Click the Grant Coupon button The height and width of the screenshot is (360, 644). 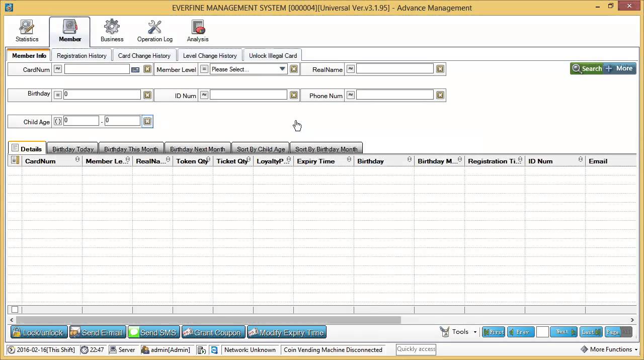213,332
